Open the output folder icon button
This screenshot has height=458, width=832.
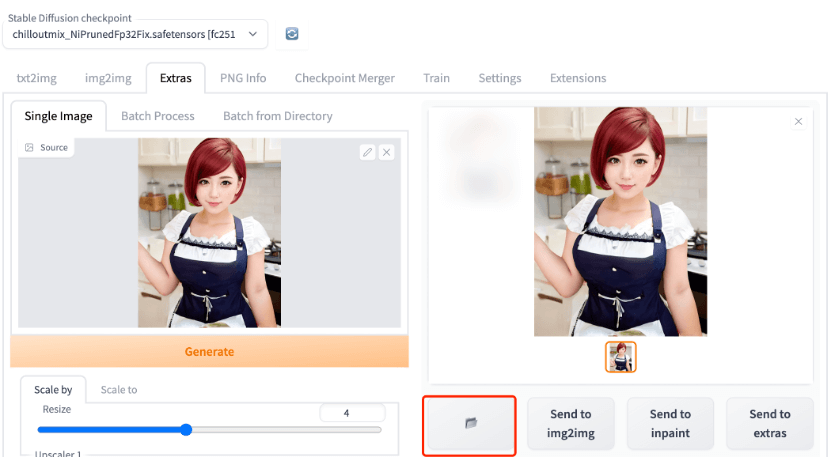470,424
